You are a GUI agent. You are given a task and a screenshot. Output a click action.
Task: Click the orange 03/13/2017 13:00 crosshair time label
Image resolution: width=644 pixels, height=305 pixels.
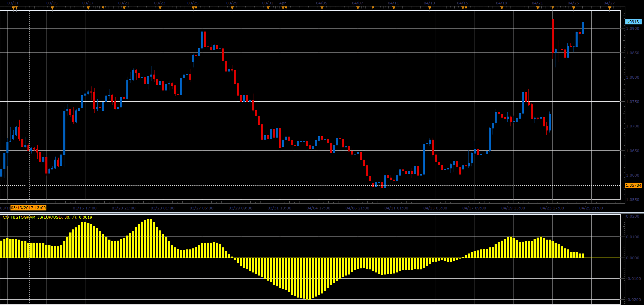click(x=28, y=208)
